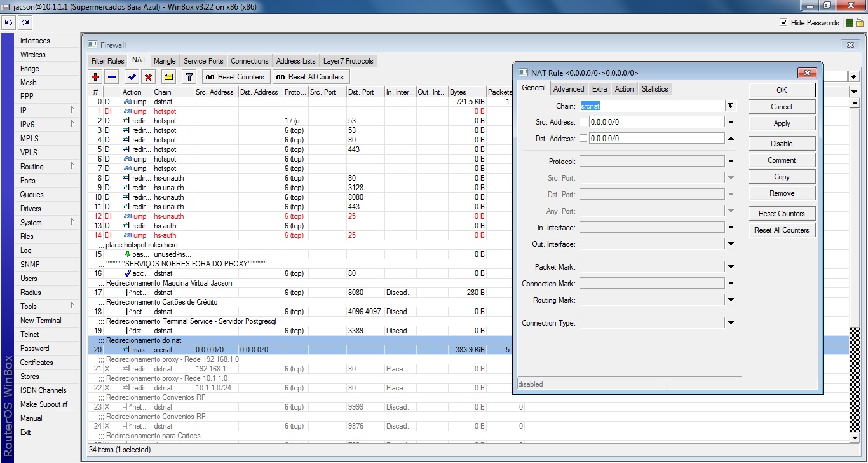Open the Statistics tab in NAT Rule

tap(654, 89)
